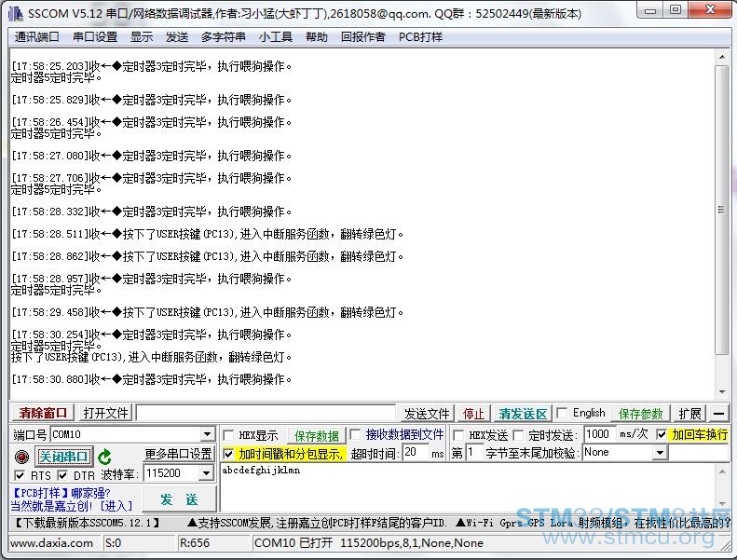
Task: Uncheck the 加回车换行 checkbox
Action: click(662, 434)
